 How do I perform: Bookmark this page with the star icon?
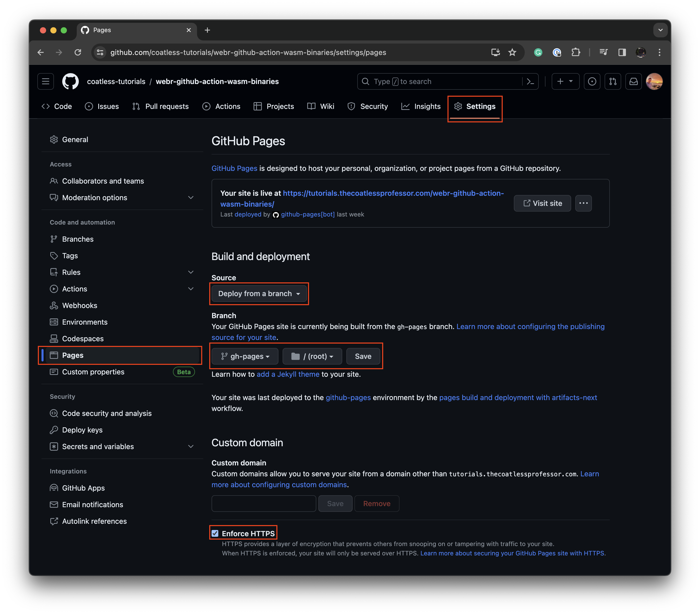[512, 52]
